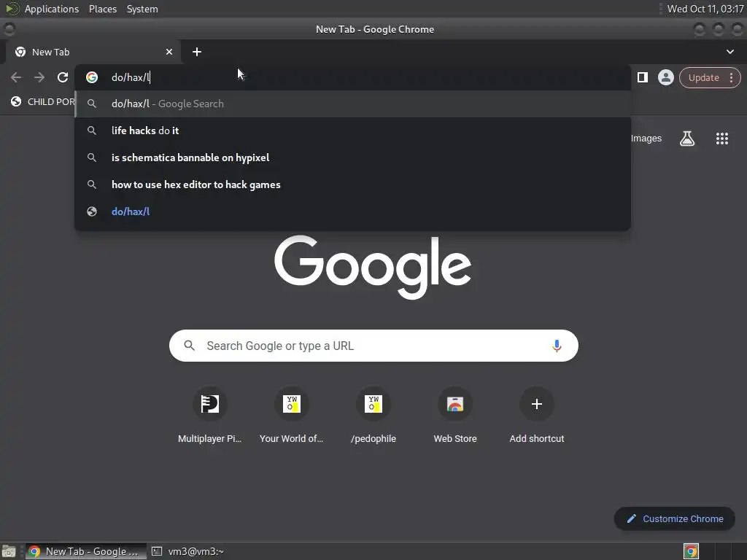Open the Web Store shortcut
The image size is (747, 560).
(x=455, y=416)
